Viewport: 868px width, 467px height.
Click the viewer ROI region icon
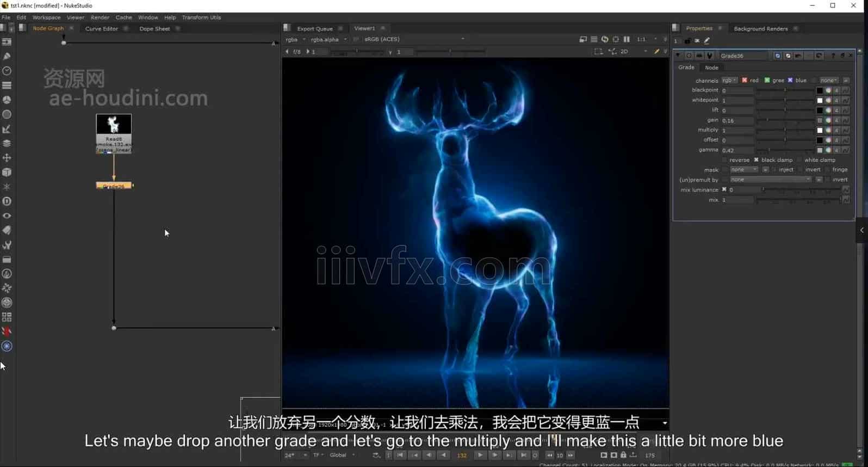tap(598, 51)
